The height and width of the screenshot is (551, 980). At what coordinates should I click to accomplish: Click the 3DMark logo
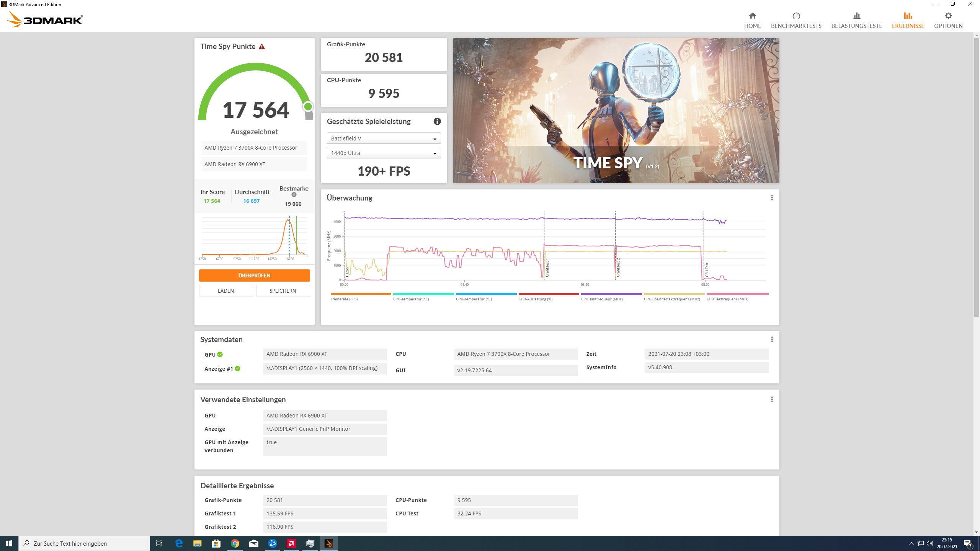point(45,20)
